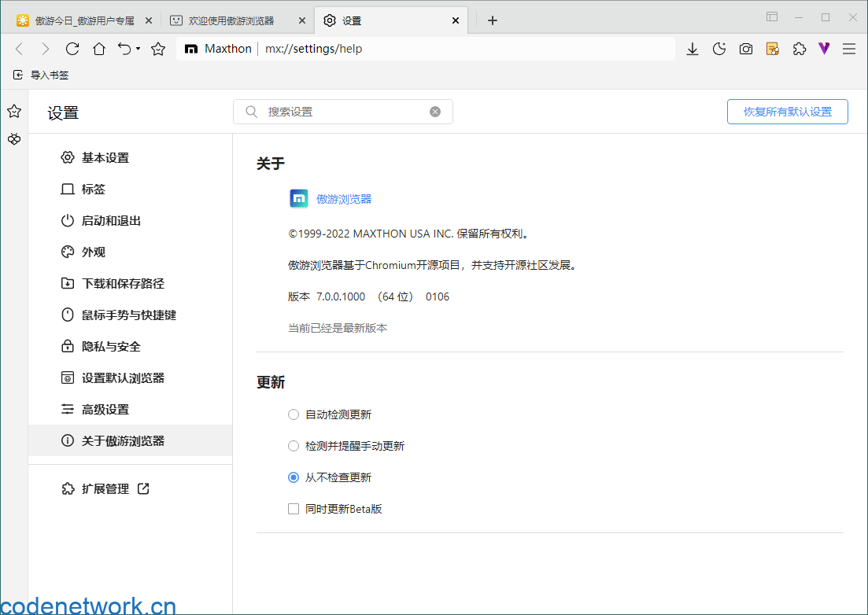Click the 恢复所有默认设置 button

(x=787, y=112)
